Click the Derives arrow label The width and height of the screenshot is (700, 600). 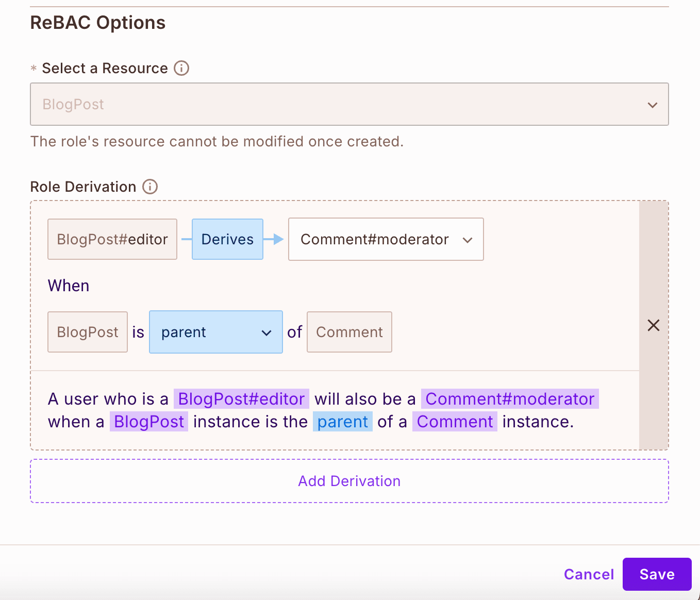pos(227,239)
